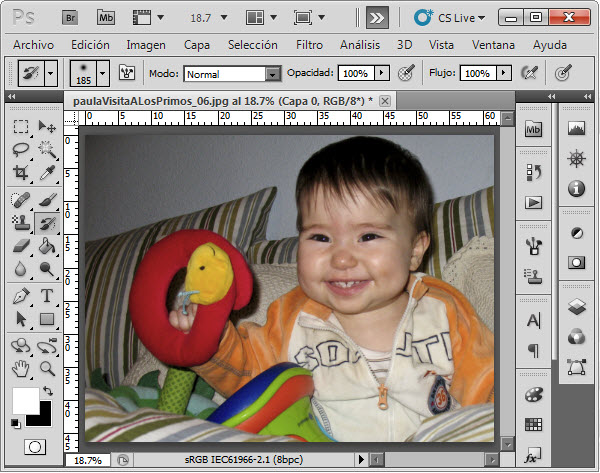The height and width of the screenshot is (473, 600).
Task: Open the status bar info arrow
Action: pos(360,460)
